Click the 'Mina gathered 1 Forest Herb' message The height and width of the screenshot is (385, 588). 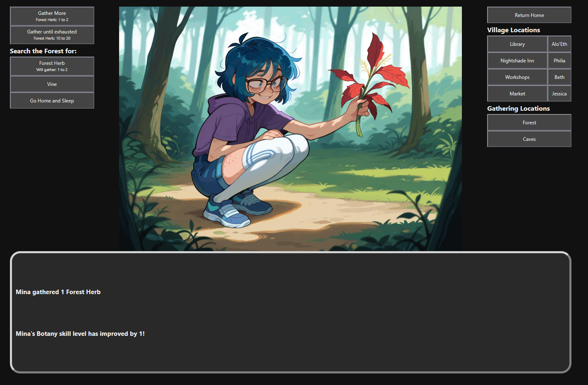point(58,292)
